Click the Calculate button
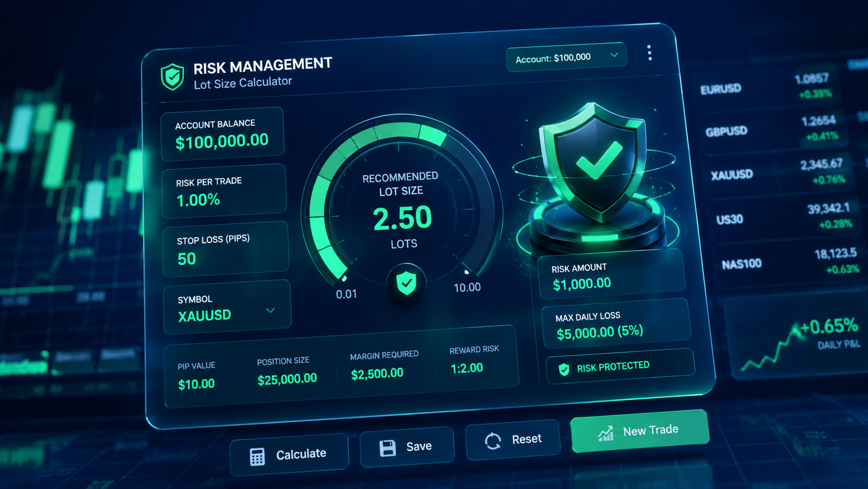The height and width of the screenshot is (489, 868). 289,455
